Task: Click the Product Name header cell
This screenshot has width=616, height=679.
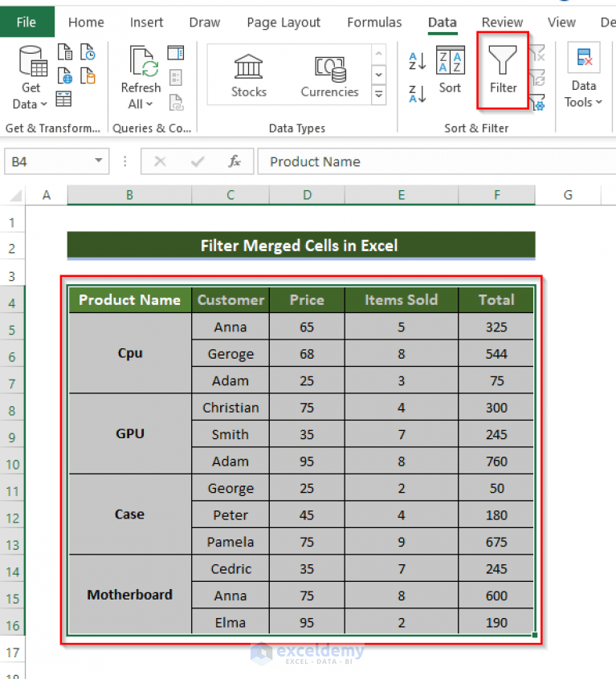Action: click(x=130, y=299)
